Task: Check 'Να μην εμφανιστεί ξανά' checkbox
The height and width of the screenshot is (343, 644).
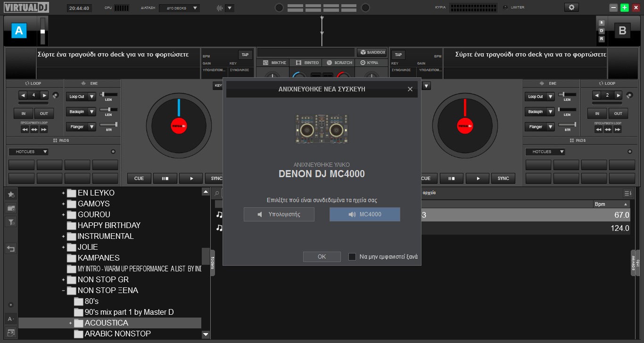Action: pyautogui.click(x=352, y=257)
